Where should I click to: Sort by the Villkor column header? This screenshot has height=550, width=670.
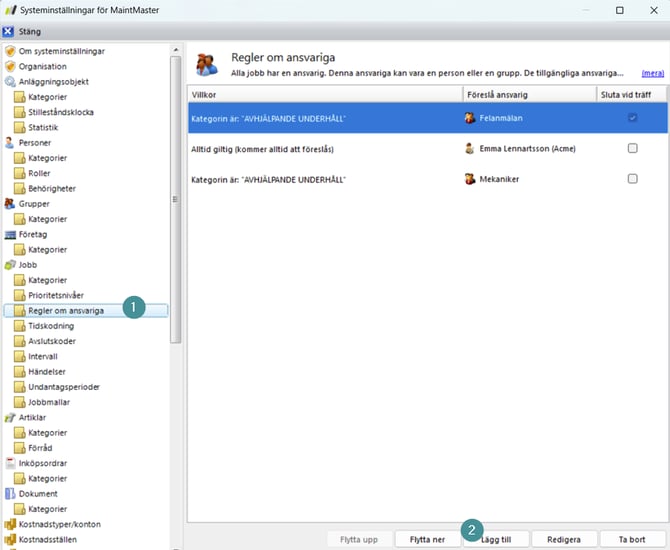(x=325, y=95)
